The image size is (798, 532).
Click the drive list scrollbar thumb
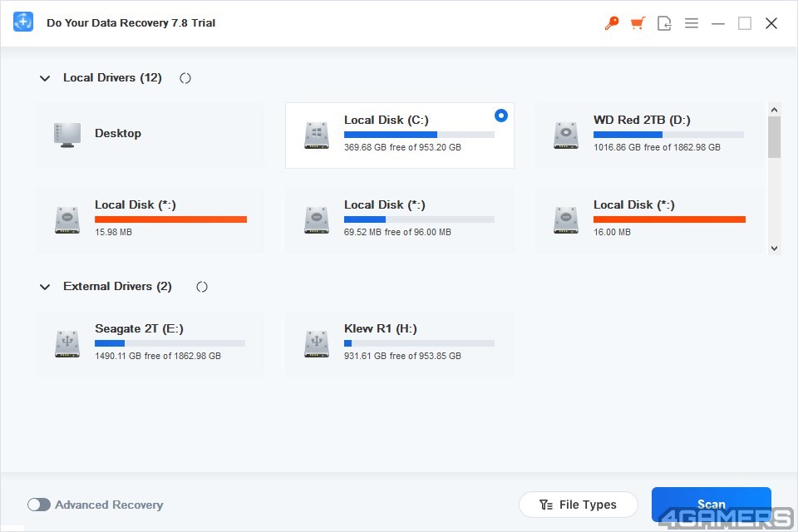pyautogui.click(x=774, y=137)
